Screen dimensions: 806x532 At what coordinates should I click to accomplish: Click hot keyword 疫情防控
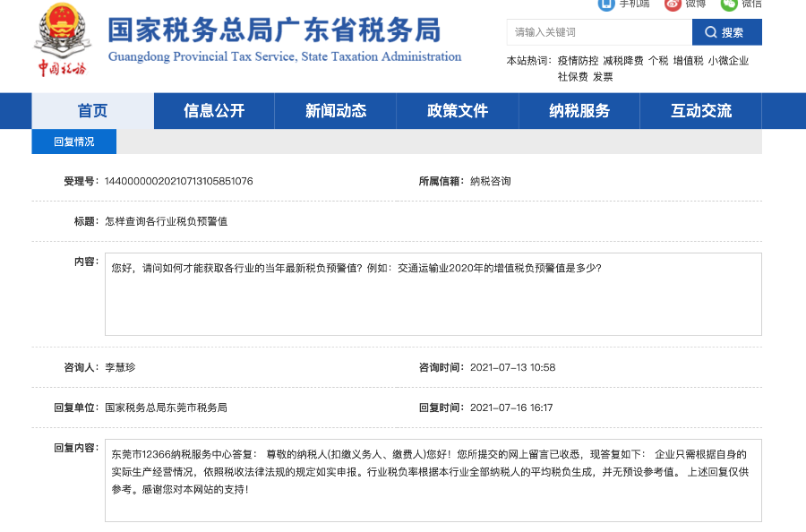pos(578,61)
